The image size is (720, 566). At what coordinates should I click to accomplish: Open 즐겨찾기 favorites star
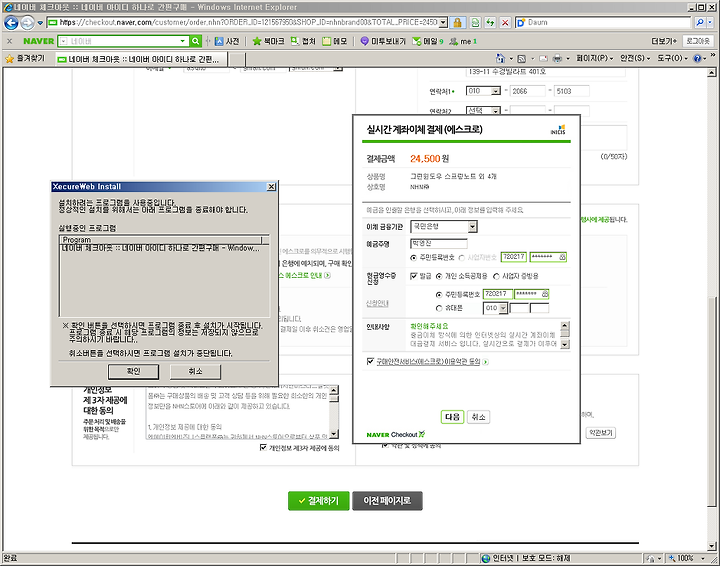25,58
